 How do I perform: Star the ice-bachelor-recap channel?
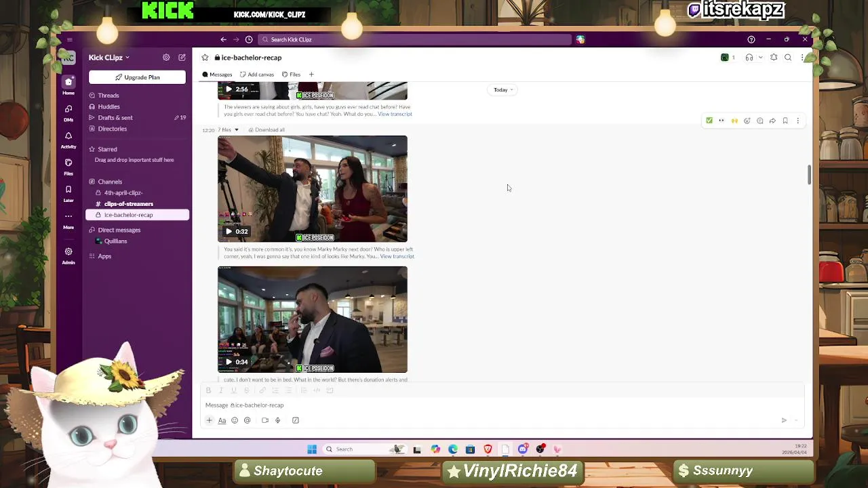[205, 58]
